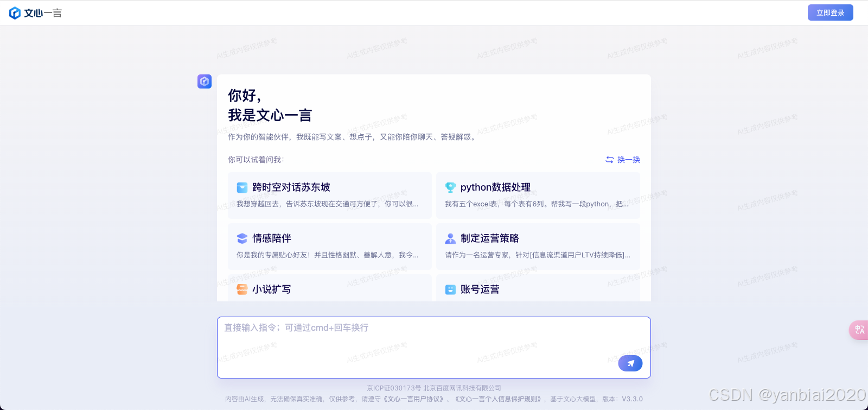
Task: Open the python数据处理 prompt card
Action: click(x=538, y=195)
